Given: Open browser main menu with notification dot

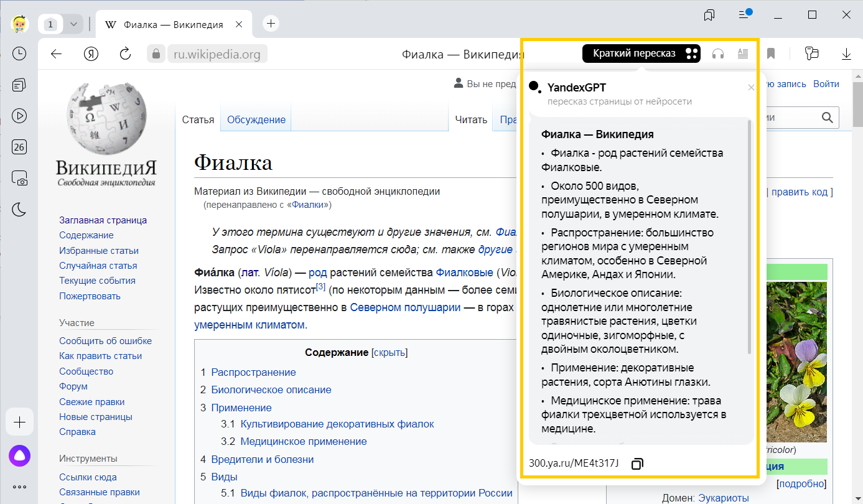Looking at the screenshot, I should (x=744, y=14).
